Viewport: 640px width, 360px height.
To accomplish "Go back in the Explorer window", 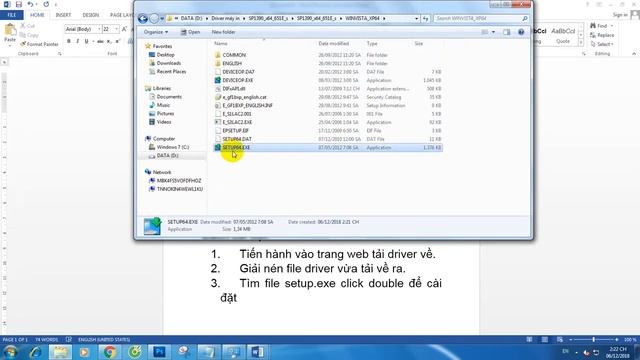I will tap(142, 18).
